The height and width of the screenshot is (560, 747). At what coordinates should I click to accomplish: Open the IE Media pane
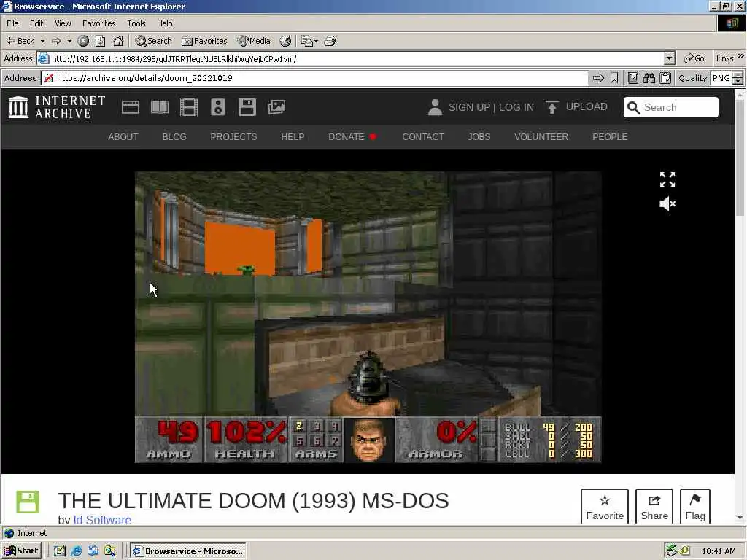click(x=254, y=41)
